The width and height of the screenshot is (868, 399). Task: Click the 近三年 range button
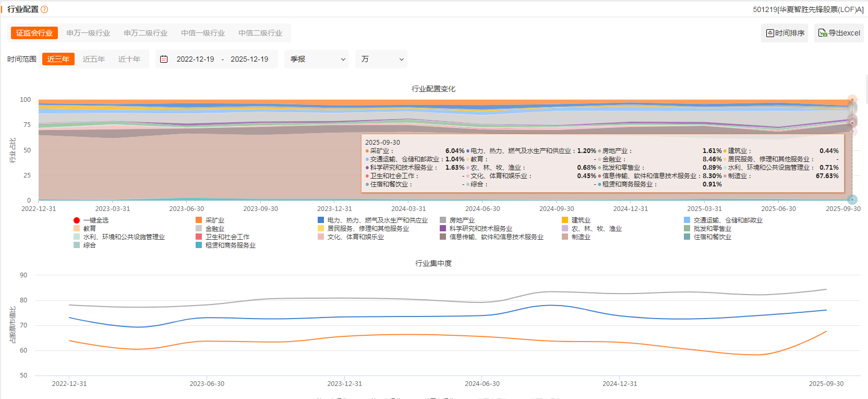[58, 59]
